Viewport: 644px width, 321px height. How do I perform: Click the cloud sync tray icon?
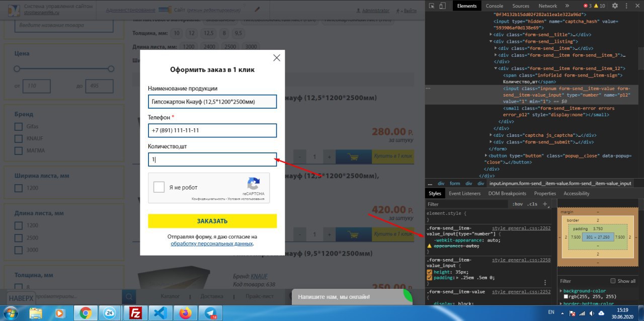(601, 313)
